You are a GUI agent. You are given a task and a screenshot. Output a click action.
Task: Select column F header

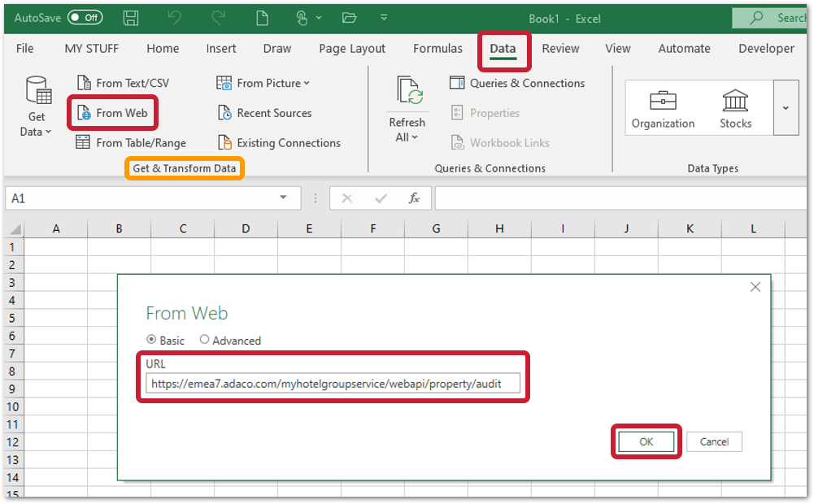point(372,229)
